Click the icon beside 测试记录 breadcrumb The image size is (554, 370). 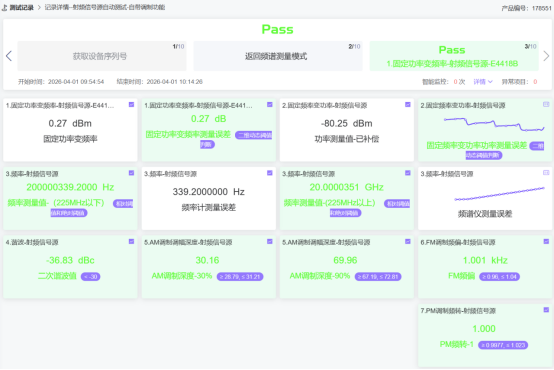click(4, 7)
